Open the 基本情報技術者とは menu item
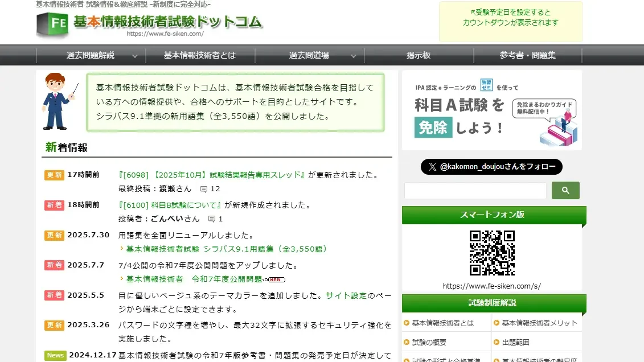 point(200,55)
